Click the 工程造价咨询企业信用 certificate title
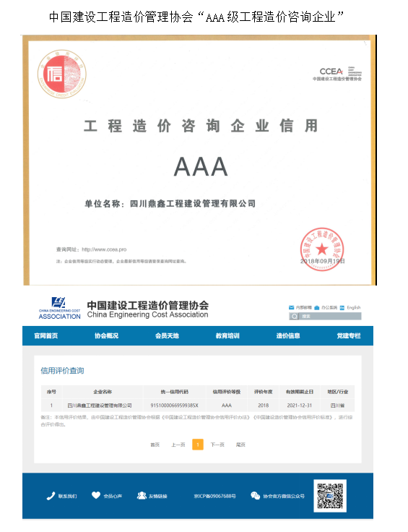 (201, 126)
